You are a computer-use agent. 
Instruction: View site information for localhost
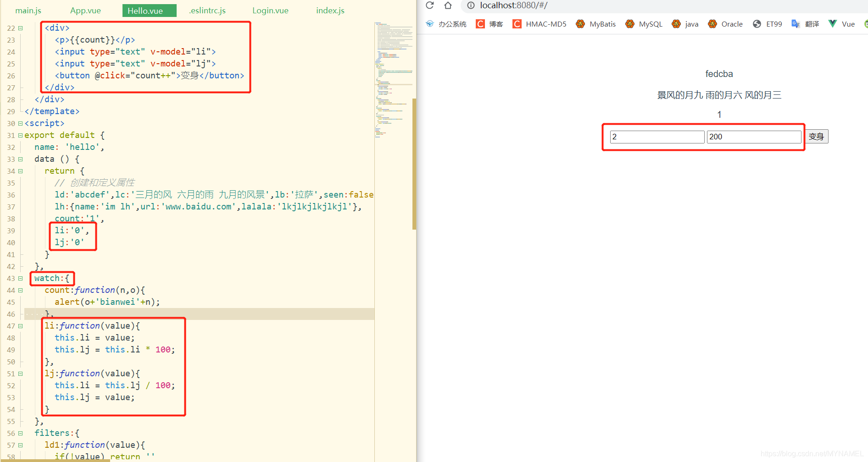point(471,5)
